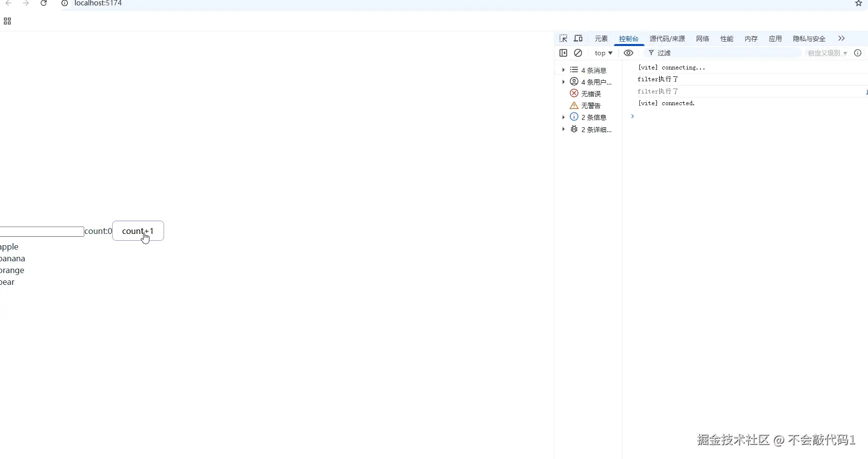Switch to the 元素 Elements tab
Screen dimensions: 868x459
(x=601, y=39)
